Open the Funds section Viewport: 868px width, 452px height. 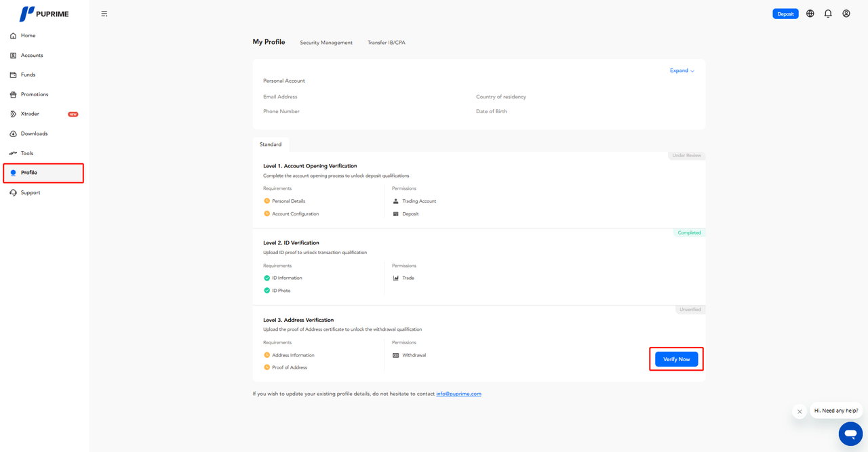point(28,75)
